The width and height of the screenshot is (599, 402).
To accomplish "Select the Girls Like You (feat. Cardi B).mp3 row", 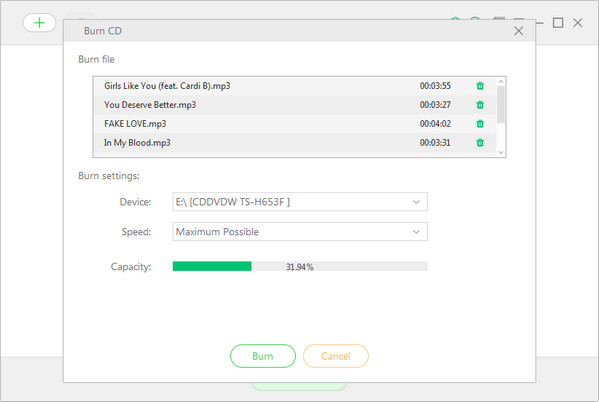I will [x=295, y=86].
